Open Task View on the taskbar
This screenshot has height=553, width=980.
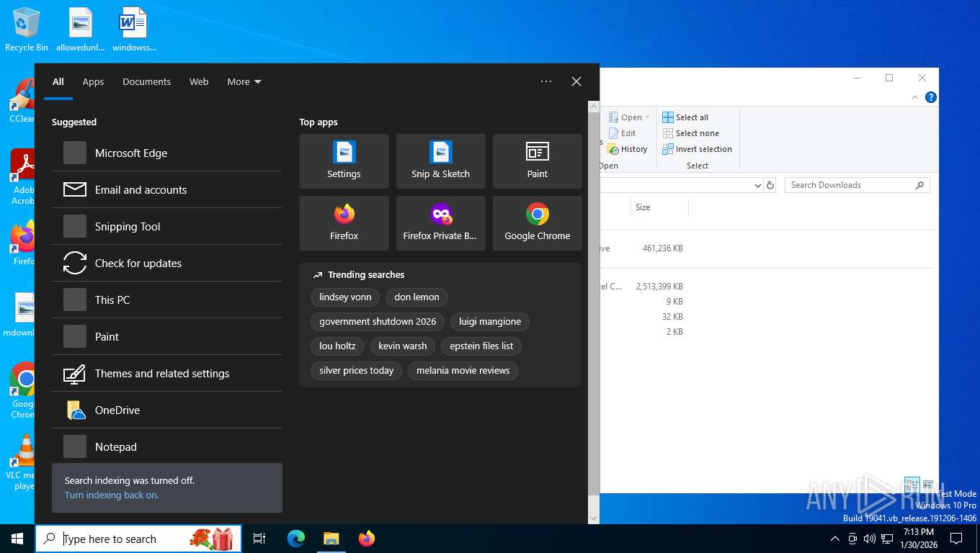point(259,539)
